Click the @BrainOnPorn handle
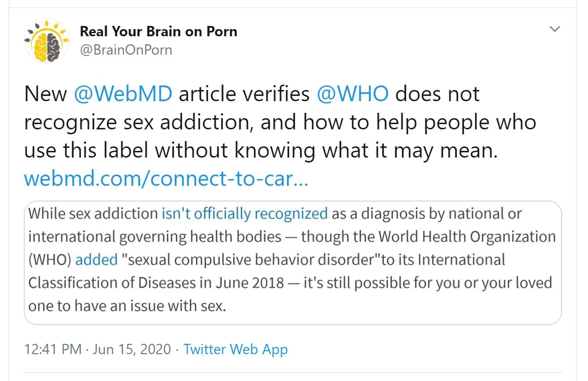Screen dimensions: 588x381 125,50
